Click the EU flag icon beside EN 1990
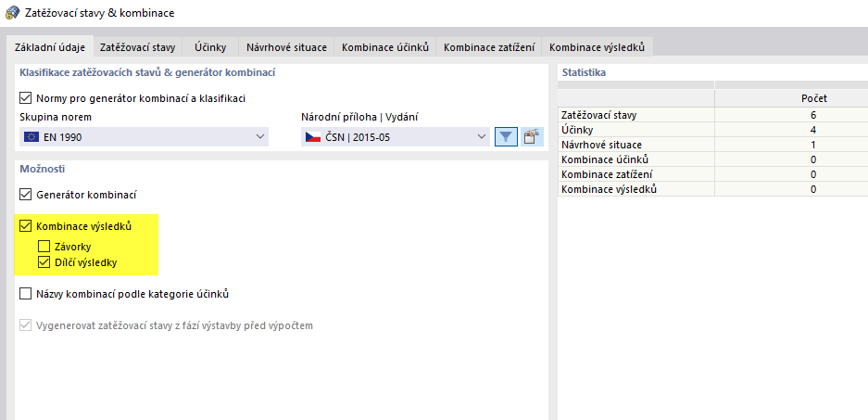This screenshot has width=868, height=420. tap(31, 137)
